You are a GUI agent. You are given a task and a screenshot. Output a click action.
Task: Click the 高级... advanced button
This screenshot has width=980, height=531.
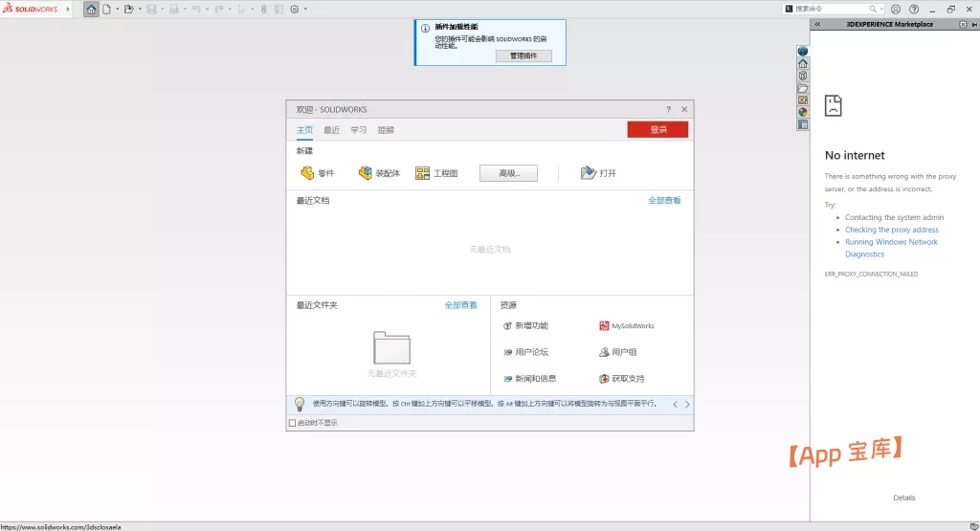[508, 173]
